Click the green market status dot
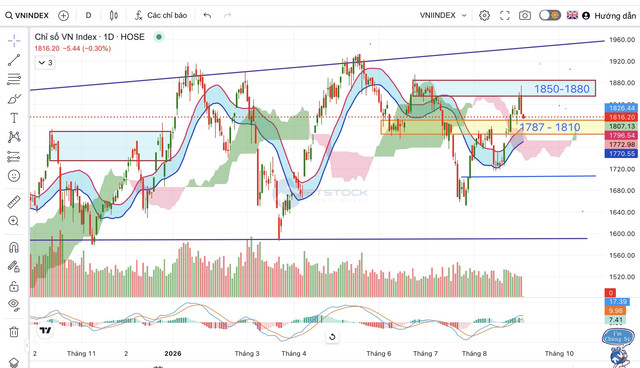Image resolution: width=640 pixels, height=368 pixels. (159, 37)
